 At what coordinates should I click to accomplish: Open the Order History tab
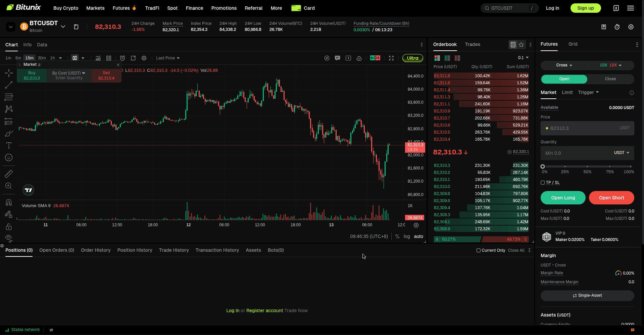click(96, 250)
